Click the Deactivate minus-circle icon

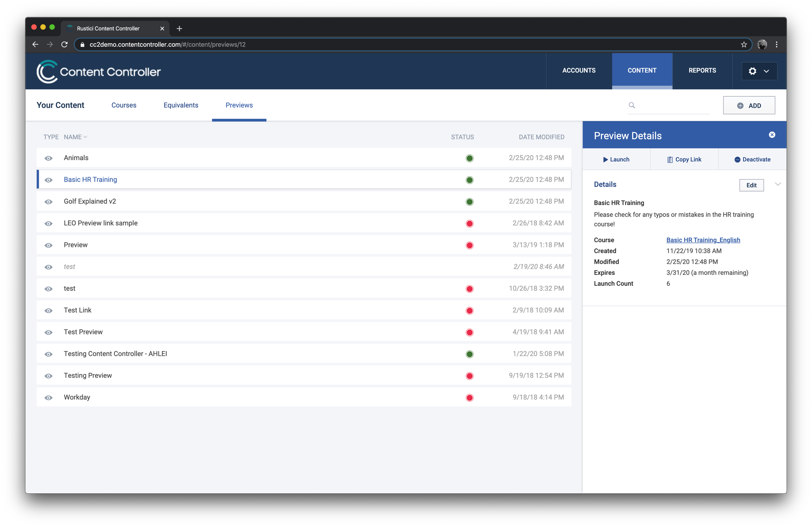737,159
